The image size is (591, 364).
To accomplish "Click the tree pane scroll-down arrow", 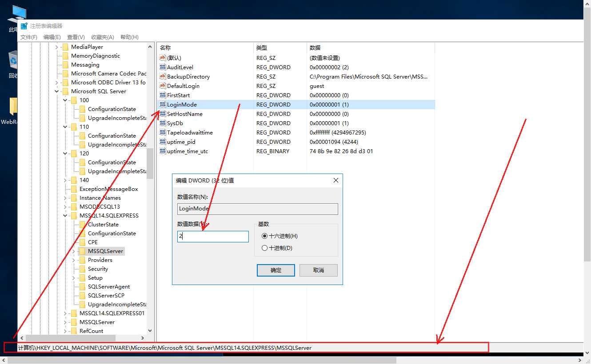I will [x=150, y=331].
